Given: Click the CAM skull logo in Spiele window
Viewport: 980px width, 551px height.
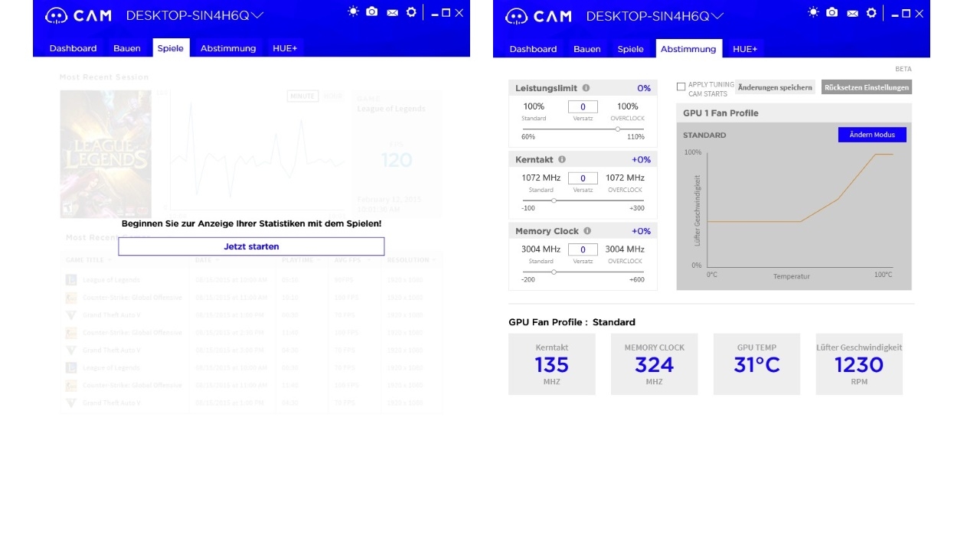Looking at the screenshot, I should pos(56,16).
